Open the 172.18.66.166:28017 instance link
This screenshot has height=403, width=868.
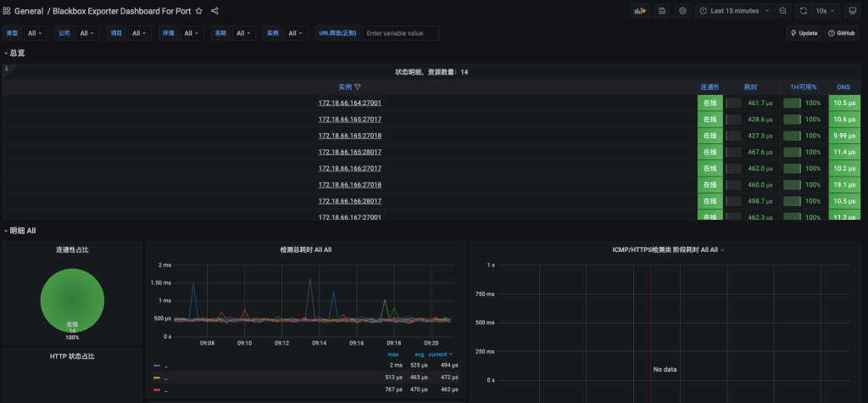coord(350,201)
